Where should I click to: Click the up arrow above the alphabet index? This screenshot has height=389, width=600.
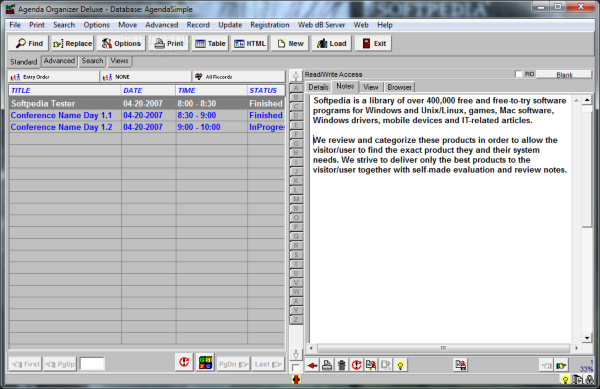tap(296, 76)
